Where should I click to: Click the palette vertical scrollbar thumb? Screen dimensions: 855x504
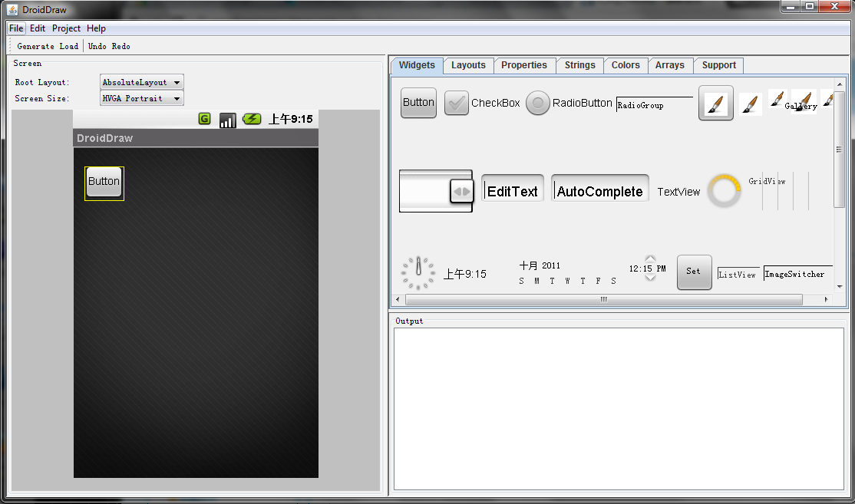point(839,150)
